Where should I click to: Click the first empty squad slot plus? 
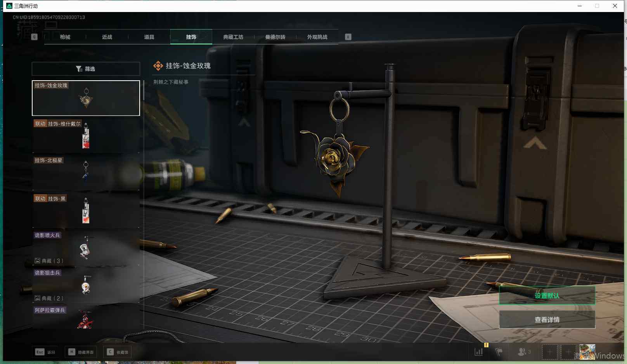[x=549, y=352]
